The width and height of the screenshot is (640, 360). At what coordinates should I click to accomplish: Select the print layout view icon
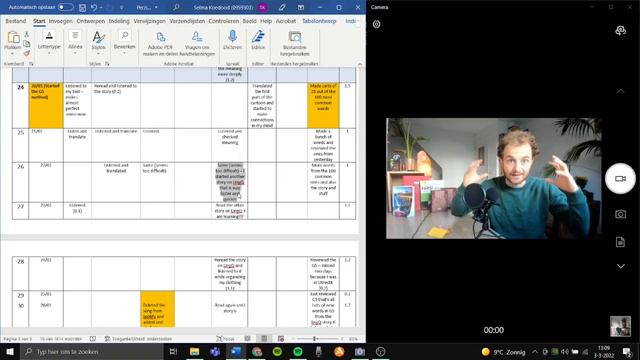pos(264,339)
